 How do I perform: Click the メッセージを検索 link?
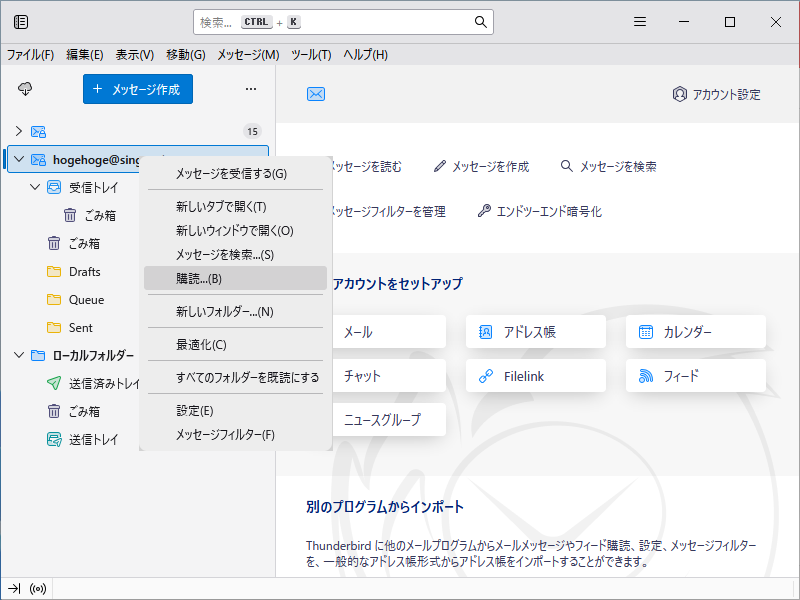608,166
